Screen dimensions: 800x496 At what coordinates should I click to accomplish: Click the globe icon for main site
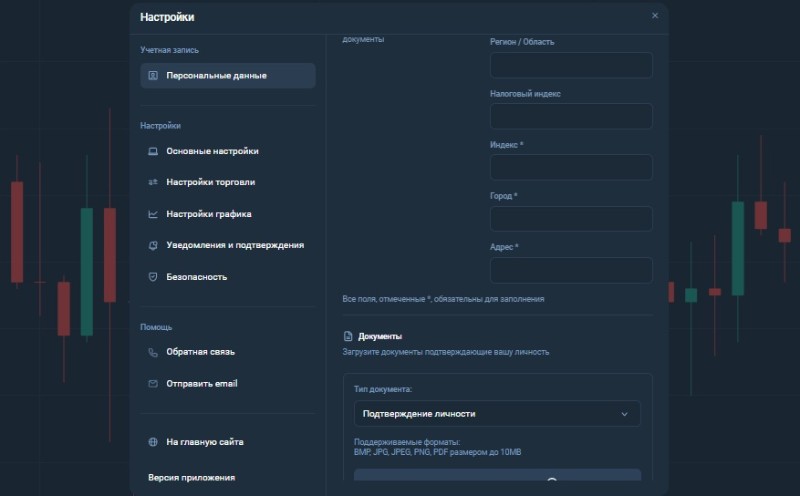pos(153,441)
